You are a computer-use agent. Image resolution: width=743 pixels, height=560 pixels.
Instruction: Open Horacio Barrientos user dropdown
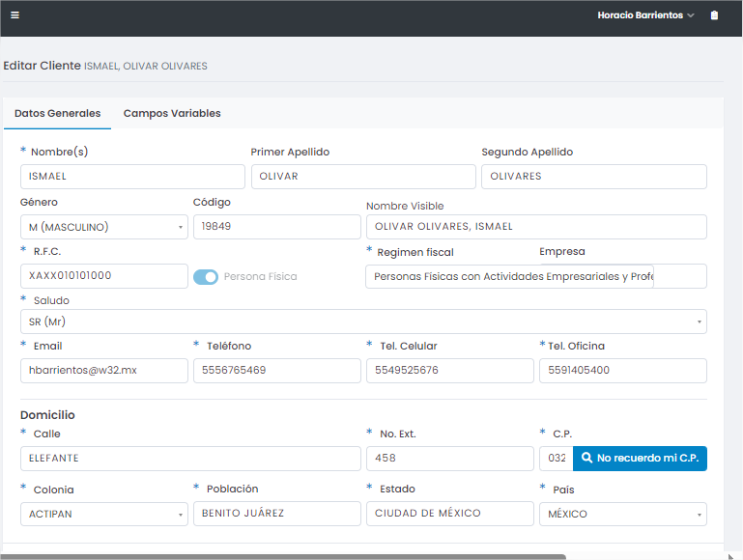(x=645, y=15)
